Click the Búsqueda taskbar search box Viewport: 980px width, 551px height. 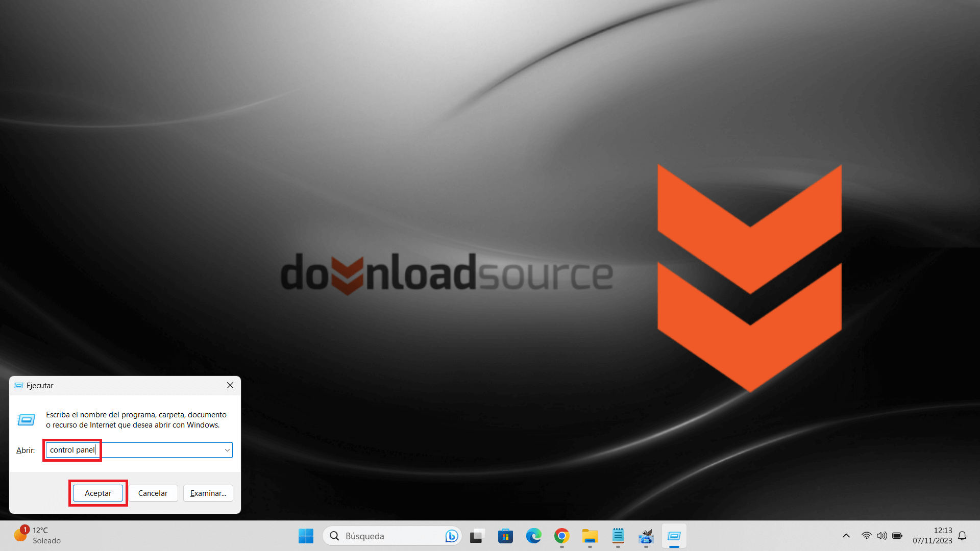[x=392, y=536]
